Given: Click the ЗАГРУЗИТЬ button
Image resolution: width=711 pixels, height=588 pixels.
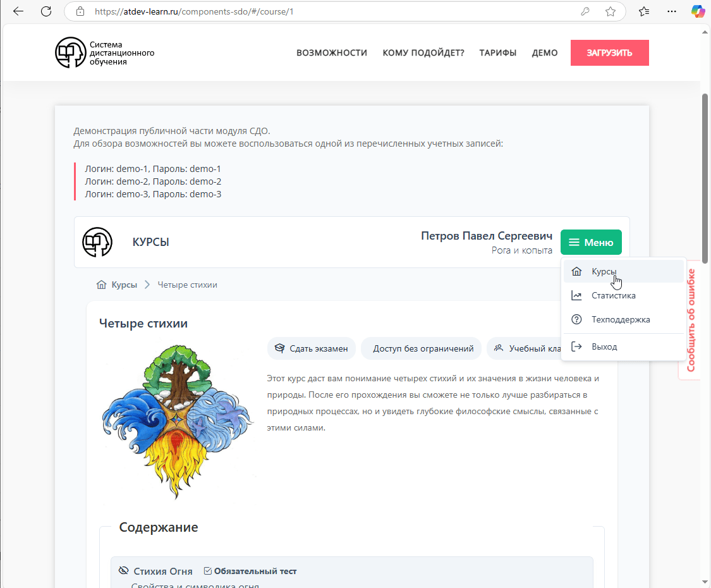Looking at the screenshot, I should [x=609, y=52].
